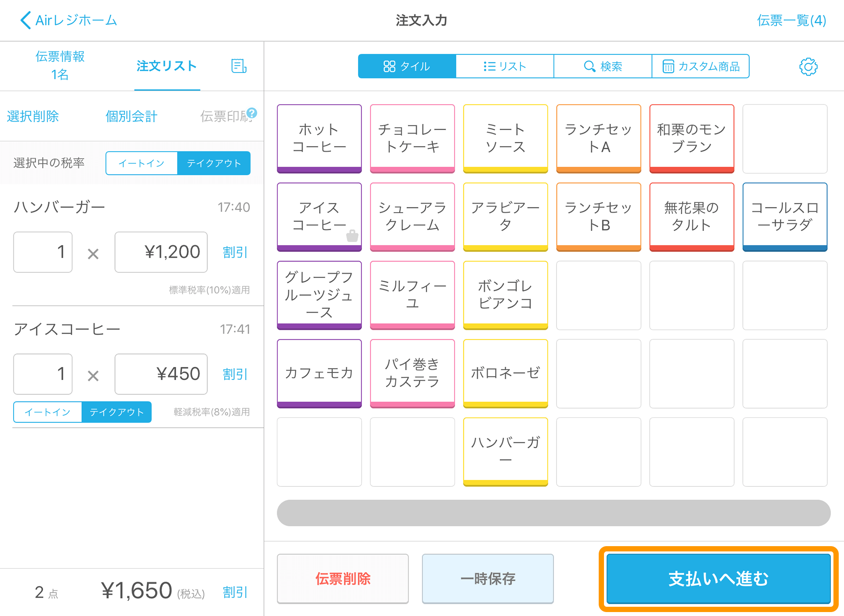Add カフェモカ tile
This screenshot has height=616, width=844.
pos(320,373)
